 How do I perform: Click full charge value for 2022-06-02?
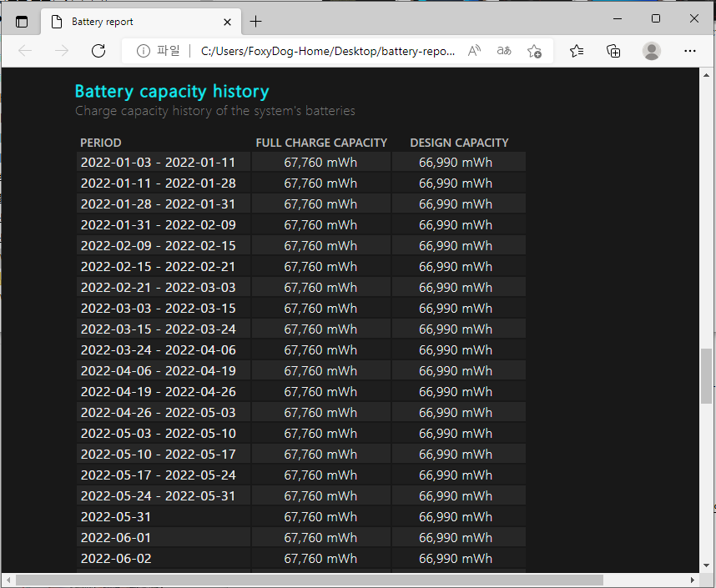[x=320, y=559]
